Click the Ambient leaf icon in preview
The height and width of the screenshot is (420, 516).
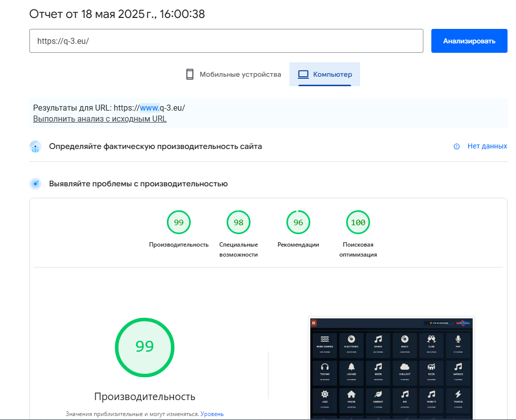coord(378,394)
